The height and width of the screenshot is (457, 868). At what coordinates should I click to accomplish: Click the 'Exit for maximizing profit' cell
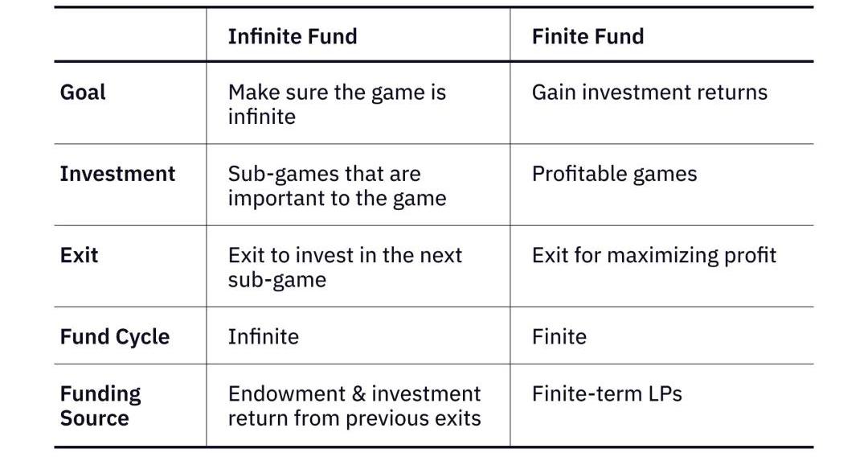click(654, 255)
